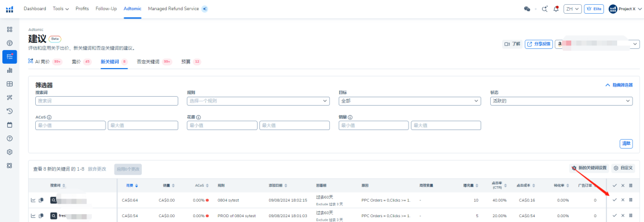Click the header checkmark to approve all

614,186
